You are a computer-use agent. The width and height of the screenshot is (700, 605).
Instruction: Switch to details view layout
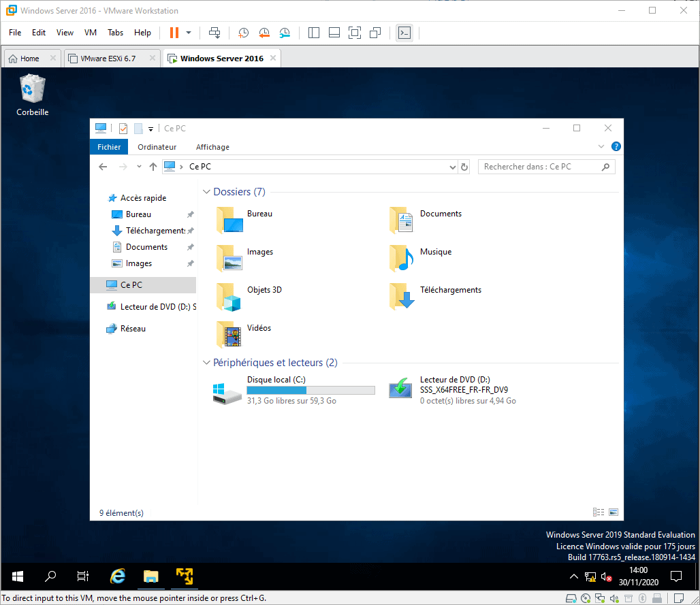click(599, 512)
